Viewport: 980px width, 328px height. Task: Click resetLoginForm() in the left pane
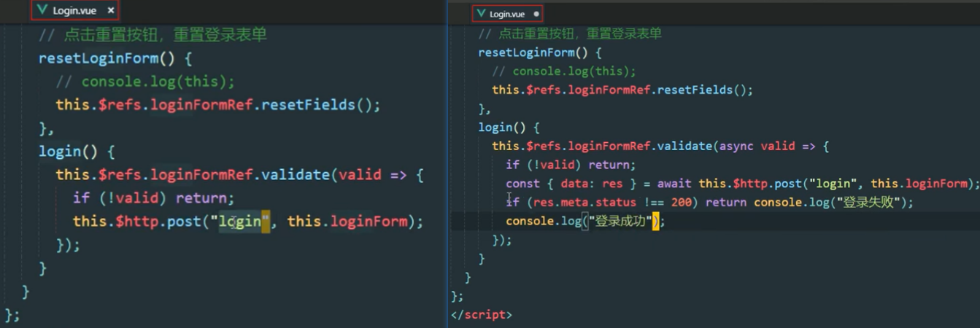pyautogui.click(x=107, y=58)
